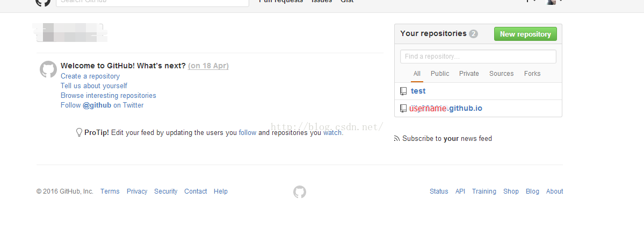Click the © 2016 GitHub, Inc. text
The width and height of the screenshot is (644, 242).
click(x=65, y=191)
